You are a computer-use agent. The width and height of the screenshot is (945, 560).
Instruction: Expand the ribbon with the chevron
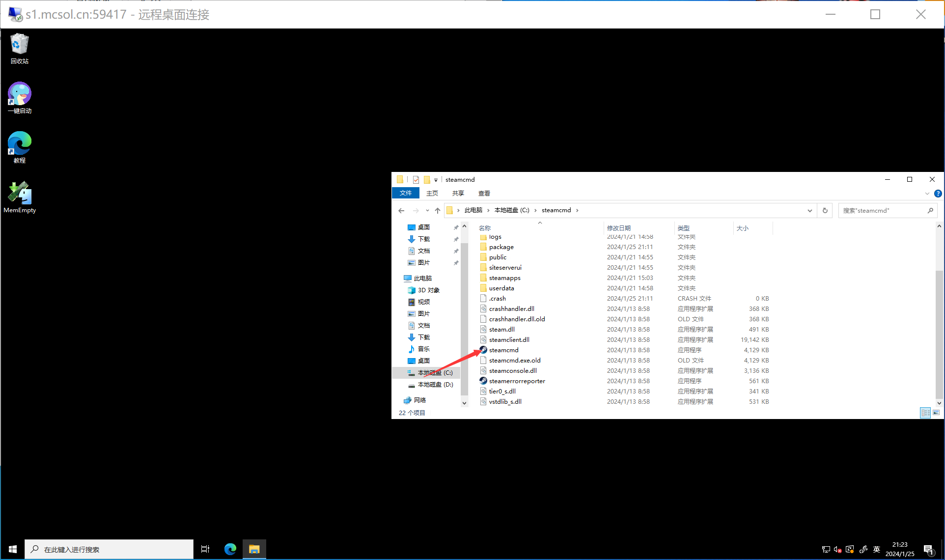[927, 194]
